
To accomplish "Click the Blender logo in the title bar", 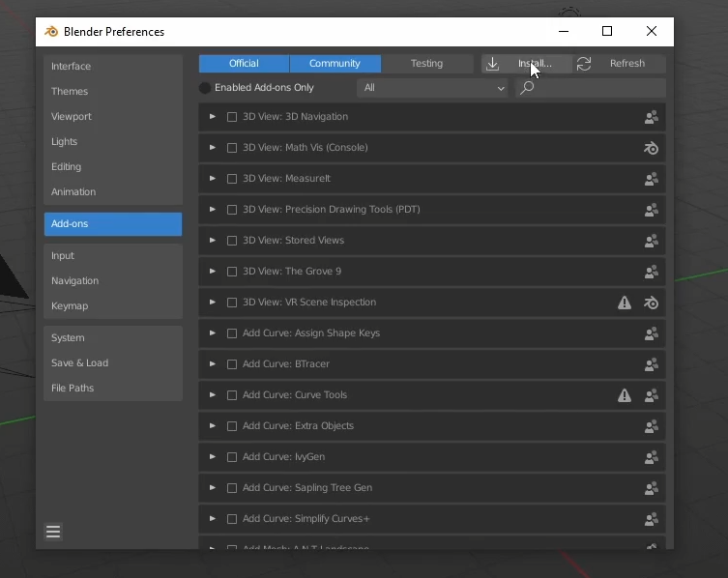I will coord(51,32).
